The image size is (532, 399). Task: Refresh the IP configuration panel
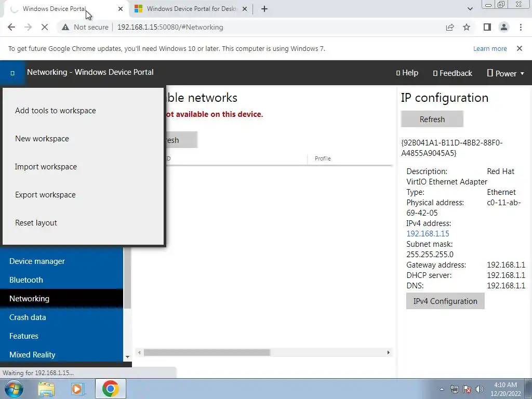point(432,119)
